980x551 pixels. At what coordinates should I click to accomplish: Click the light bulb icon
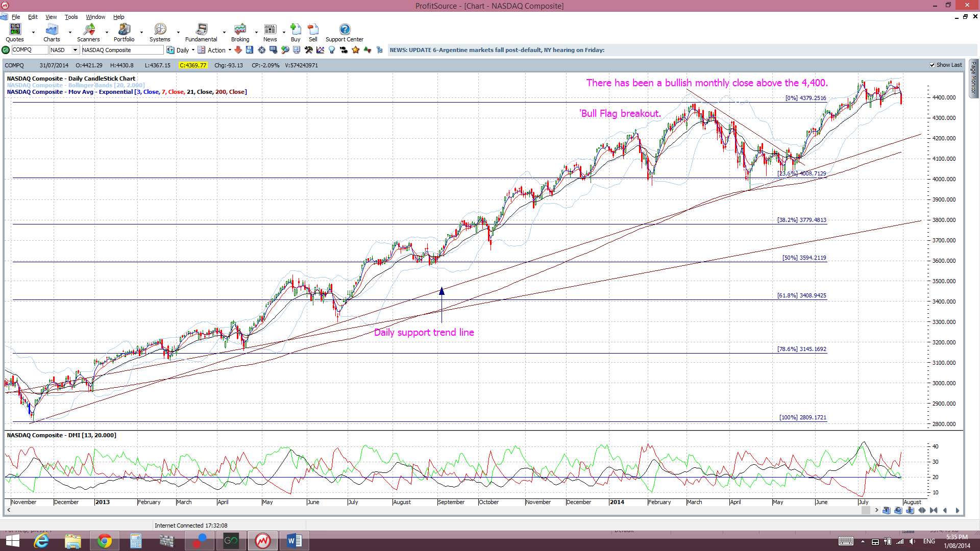point(332,50)
